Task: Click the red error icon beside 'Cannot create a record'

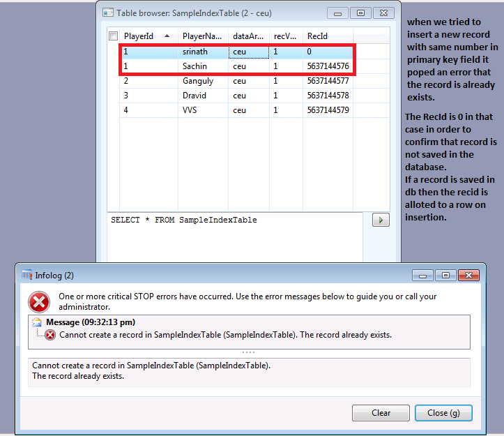Action: [50, 335]
